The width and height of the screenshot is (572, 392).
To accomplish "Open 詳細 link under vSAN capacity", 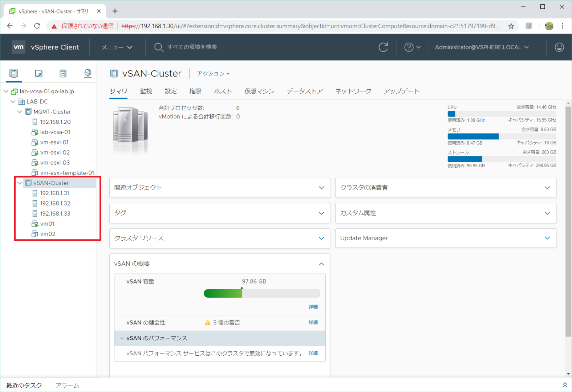I will tap(313, 307).
